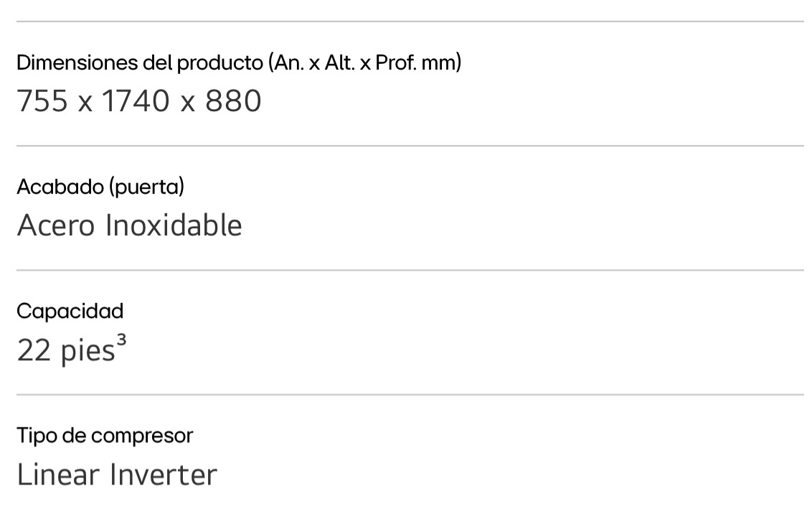Click the word "Acero"
The height and width of the screenshot is (529, 812).
click(56, 225)
